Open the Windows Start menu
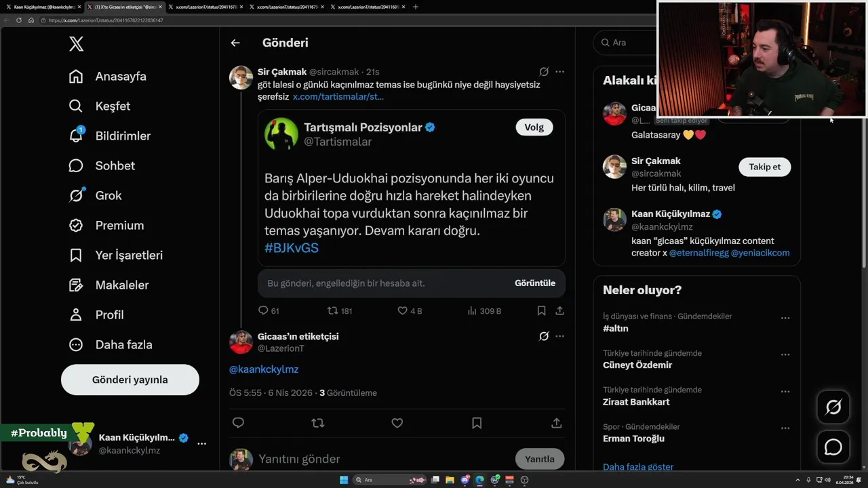This screenshot has width=868, height=488. pyautogui.click(x=344, y=480)
